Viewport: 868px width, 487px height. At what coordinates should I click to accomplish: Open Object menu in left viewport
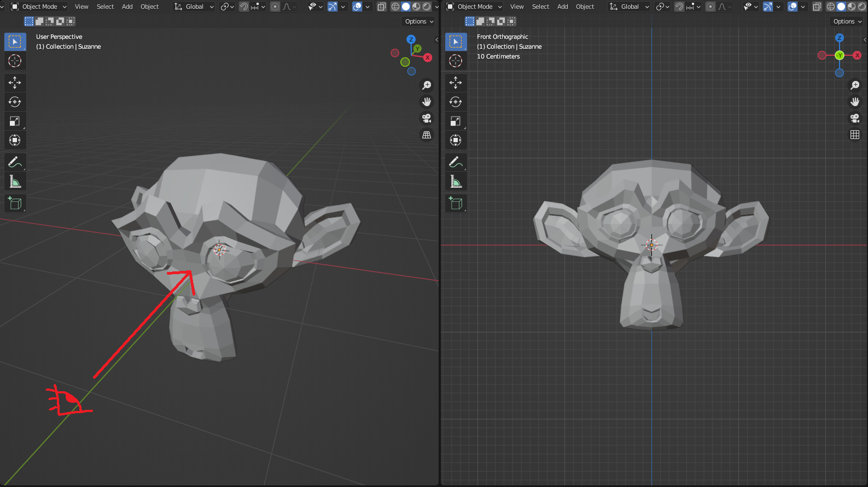149,7
